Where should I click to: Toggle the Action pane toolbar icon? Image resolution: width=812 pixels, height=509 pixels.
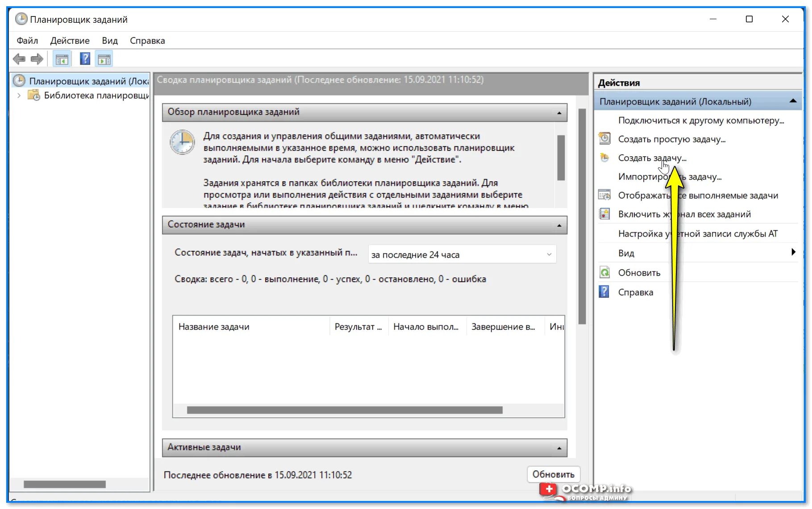tap(104, 59)
